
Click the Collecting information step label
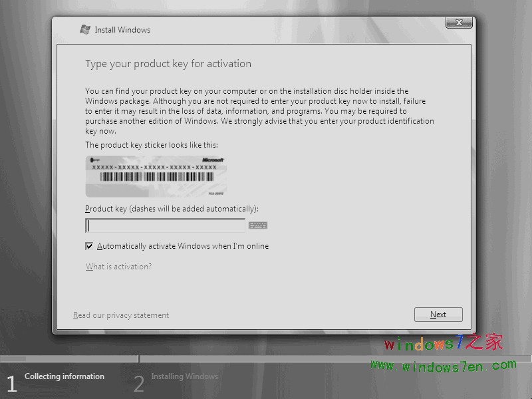pos(65,376)
